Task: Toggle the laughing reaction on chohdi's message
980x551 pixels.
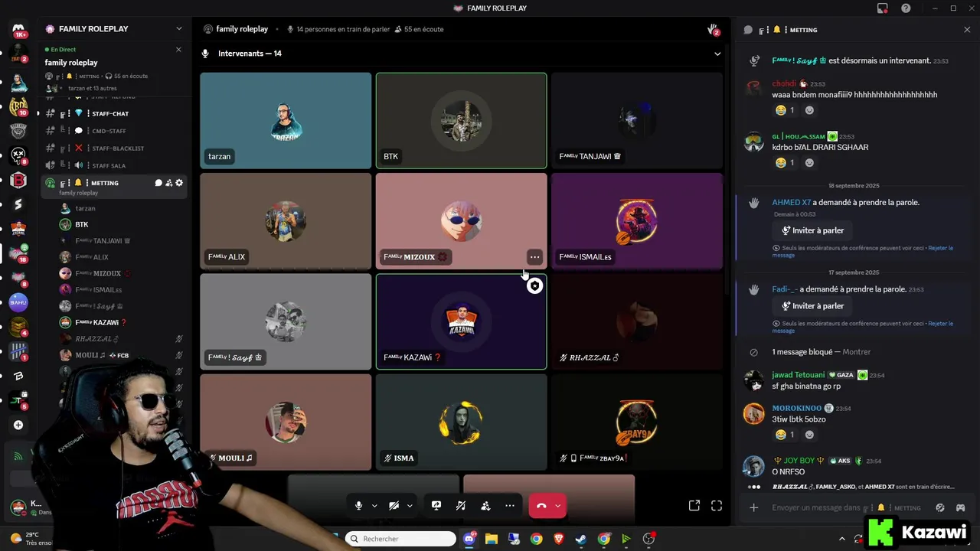Action: 785,110
